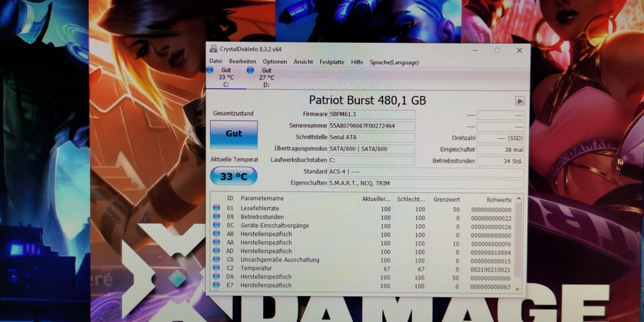Screen dimensions: 644x322
Task: Select the Unsachgemäße Ausschaltung parameter name
Action: [280, 260]
